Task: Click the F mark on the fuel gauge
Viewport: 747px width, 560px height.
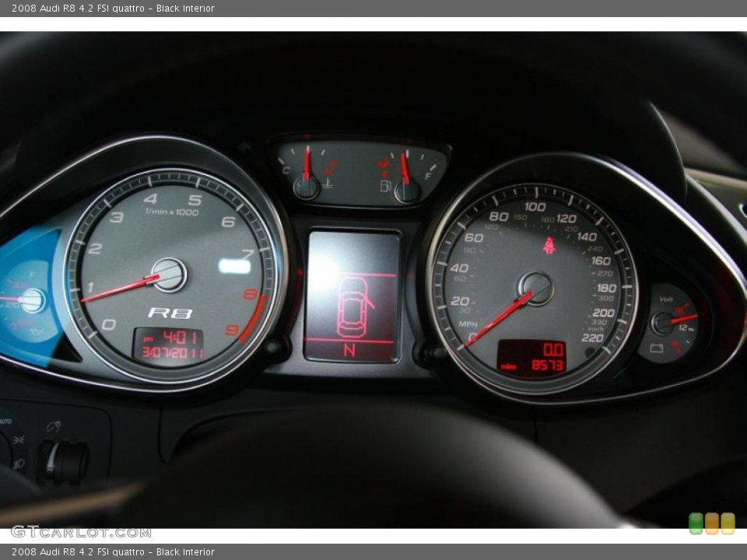Action: click(x=427, y=177)
